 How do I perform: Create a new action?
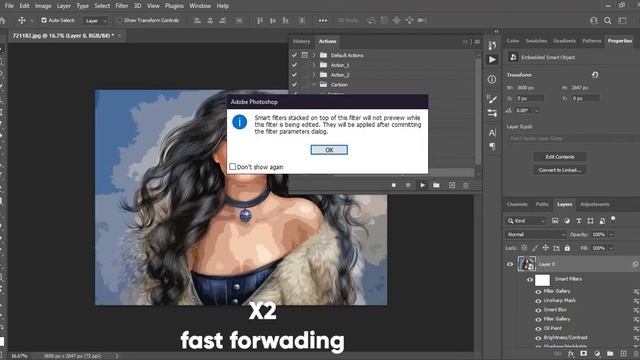452,185
